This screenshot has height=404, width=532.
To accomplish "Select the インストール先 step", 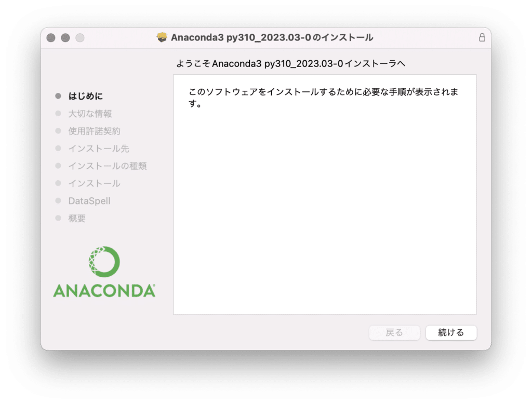I will click(99, 149).
